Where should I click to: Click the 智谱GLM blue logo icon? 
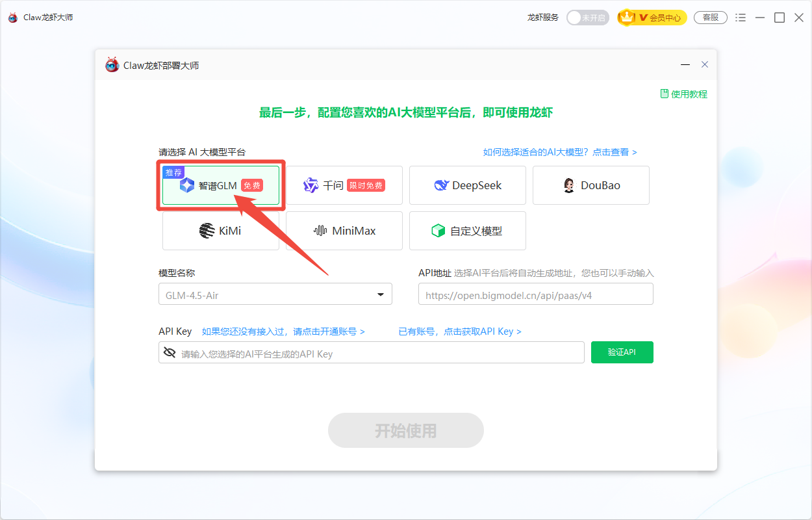pyautogui.click(x=187, y=185)
